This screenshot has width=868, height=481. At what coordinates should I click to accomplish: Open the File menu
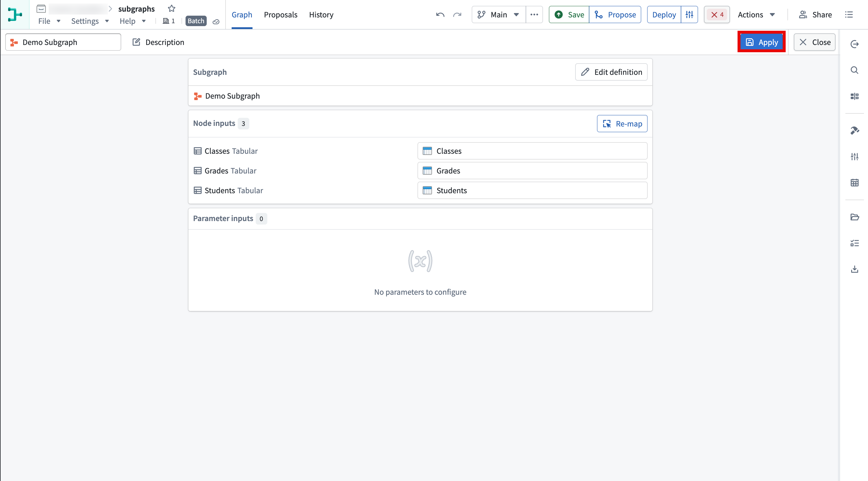[49, 21]
